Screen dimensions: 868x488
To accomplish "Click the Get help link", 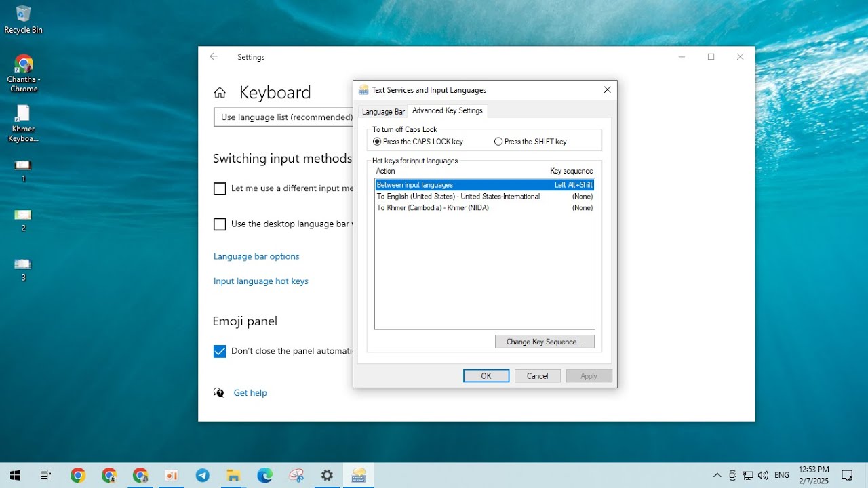I will click(x=250, y=393).
